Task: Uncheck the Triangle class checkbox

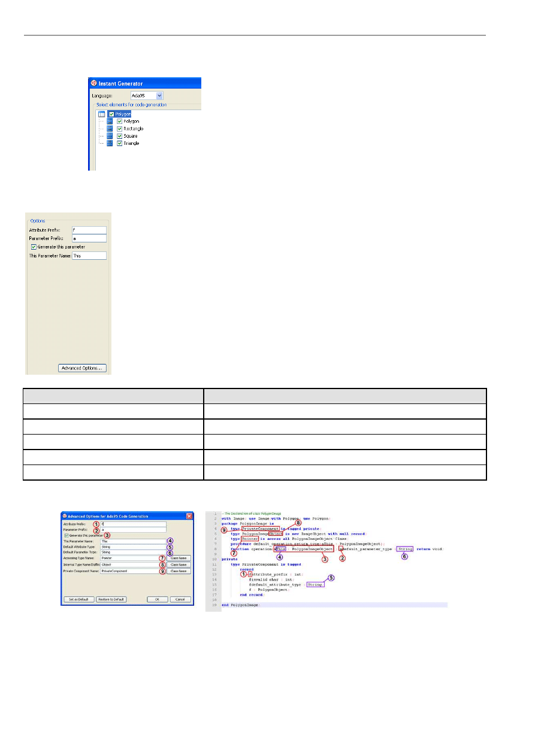Action: [x=120, y=144]
